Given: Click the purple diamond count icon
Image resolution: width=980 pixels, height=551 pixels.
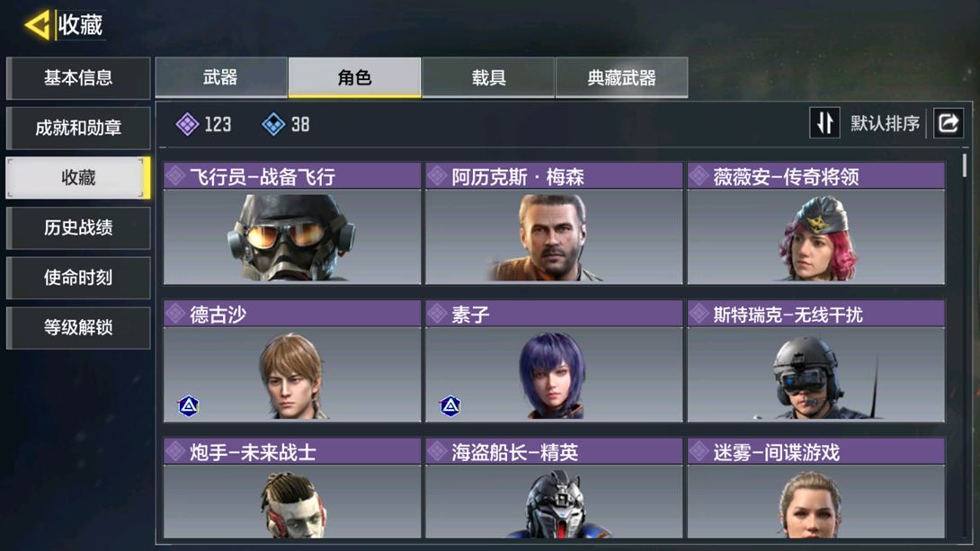Looking at the screenshot, I should pos(188,124).
